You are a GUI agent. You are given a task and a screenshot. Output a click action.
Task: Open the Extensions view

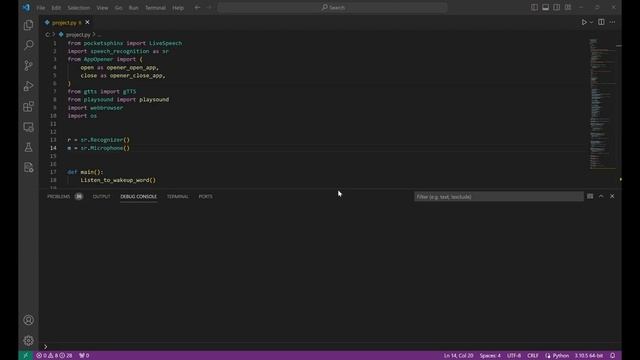tap(29, 107)
